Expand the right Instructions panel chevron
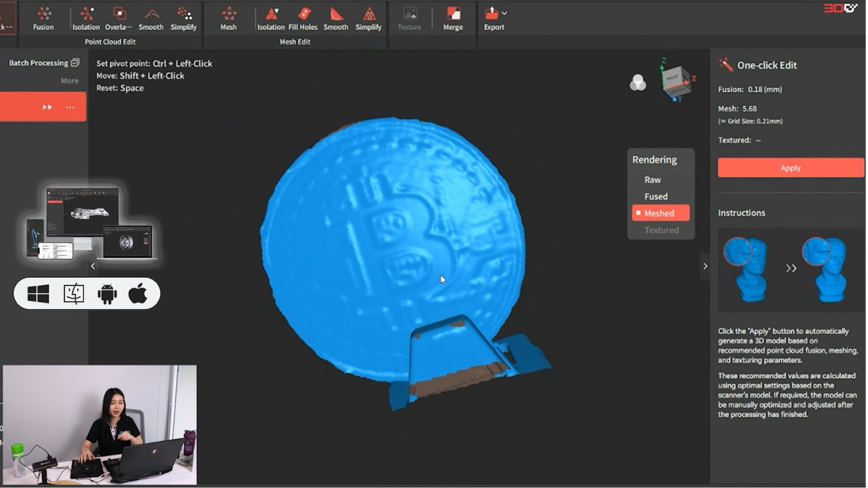Image resolution: width=868 pixels, height=488 pixels. pos(705,266)
